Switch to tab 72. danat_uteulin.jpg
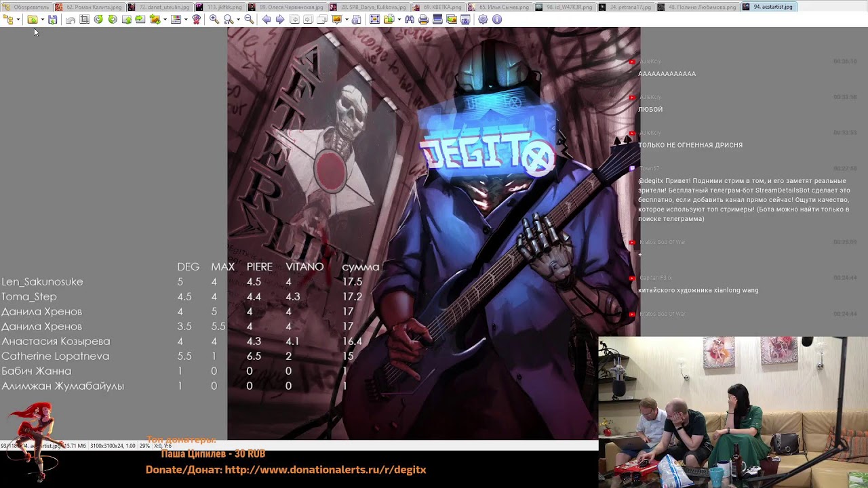This screenshot has height=488, width=868. [159, 7]
